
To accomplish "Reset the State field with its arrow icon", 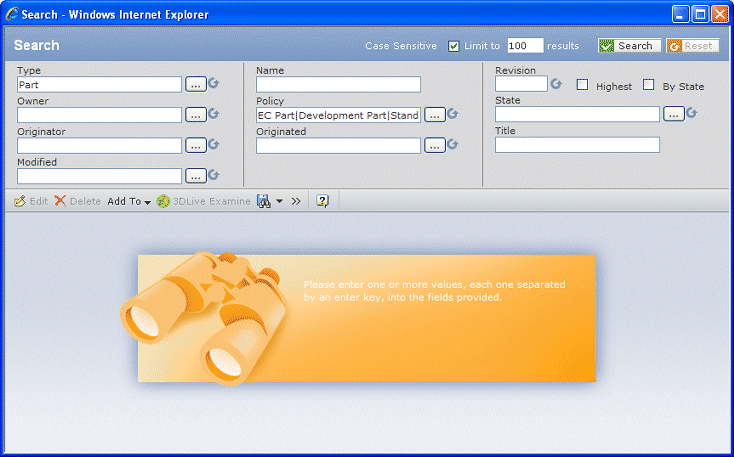I will tap(691, 113).
